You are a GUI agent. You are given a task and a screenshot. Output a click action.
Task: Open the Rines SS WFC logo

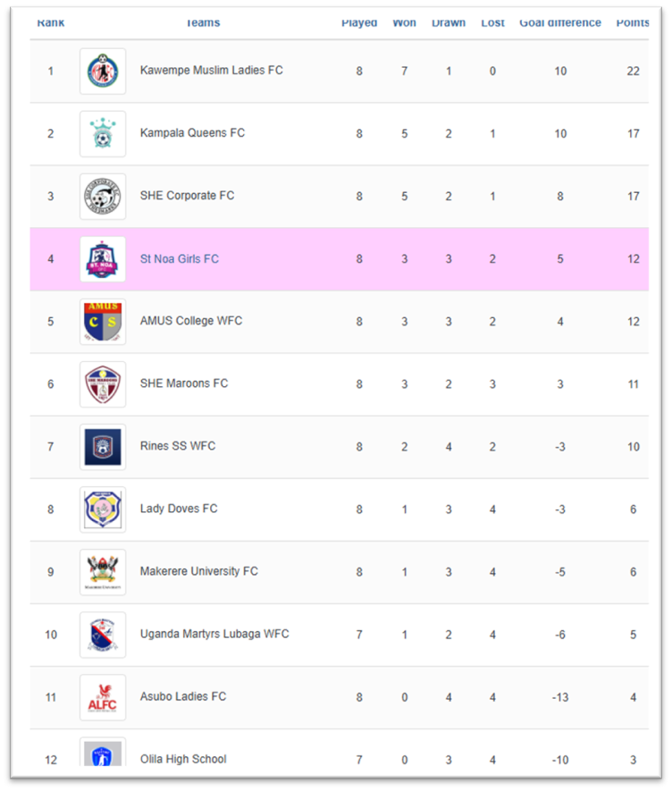[103, 447]
